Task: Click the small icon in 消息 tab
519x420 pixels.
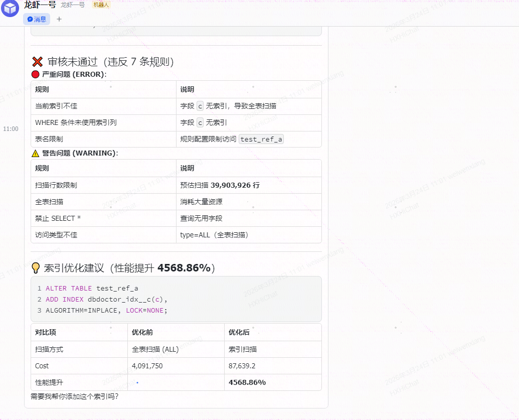Action: point(30,19)
